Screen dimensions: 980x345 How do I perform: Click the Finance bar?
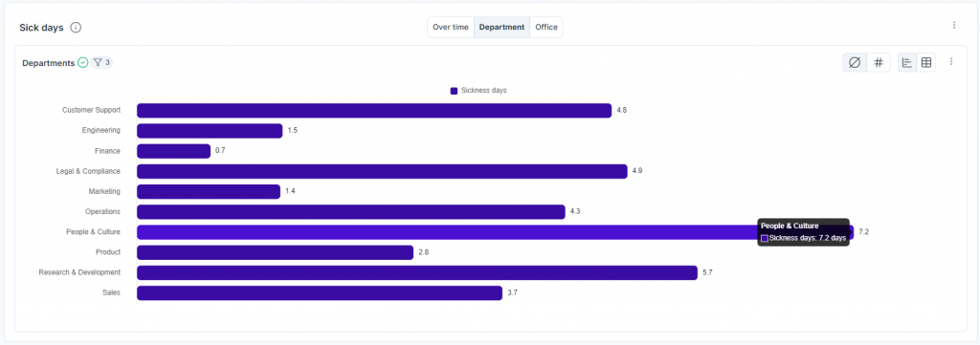(174, 151)
